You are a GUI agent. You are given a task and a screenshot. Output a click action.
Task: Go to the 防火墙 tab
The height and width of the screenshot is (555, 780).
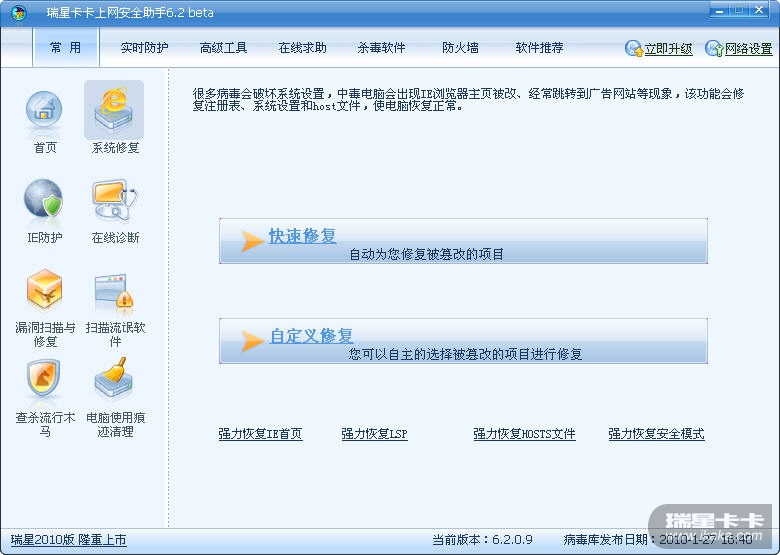click(x=460, y=48)
